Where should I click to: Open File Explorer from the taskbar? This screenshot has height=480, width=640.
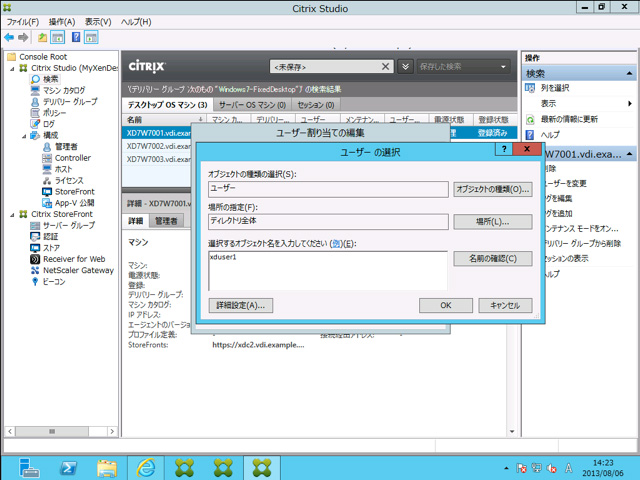pos(107,468)
